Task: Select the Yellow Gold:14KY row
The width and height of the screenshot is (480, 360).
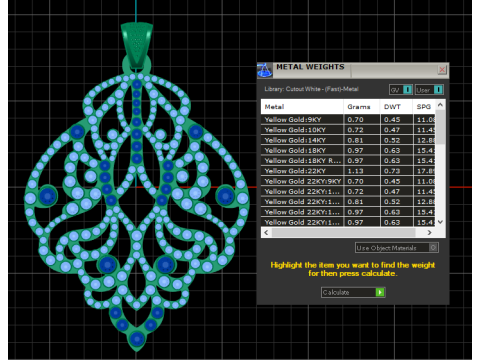Action: coord(348,140)
